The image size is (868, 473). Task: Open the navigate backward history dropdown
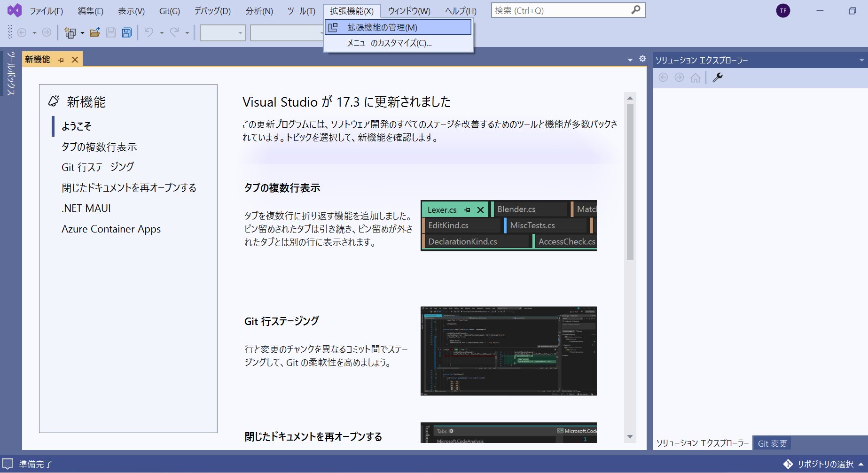(34, 33)
